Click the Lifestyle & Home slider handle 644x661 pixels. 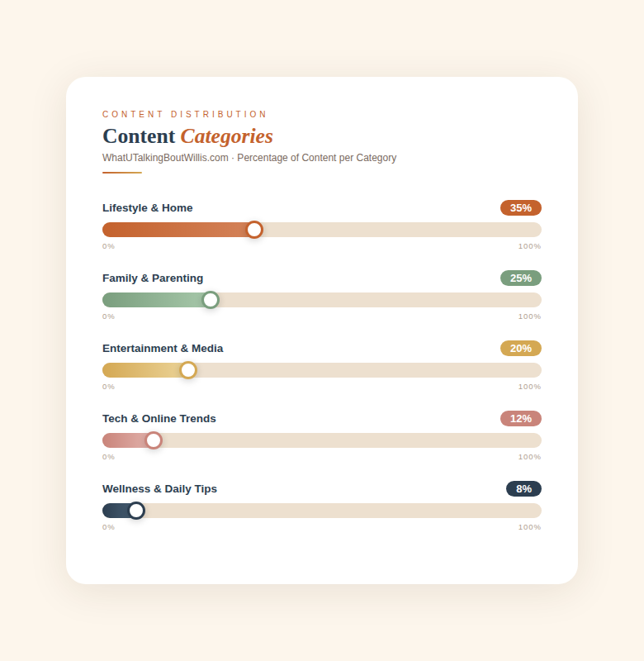pyautogui.click(x=254, y=230)
